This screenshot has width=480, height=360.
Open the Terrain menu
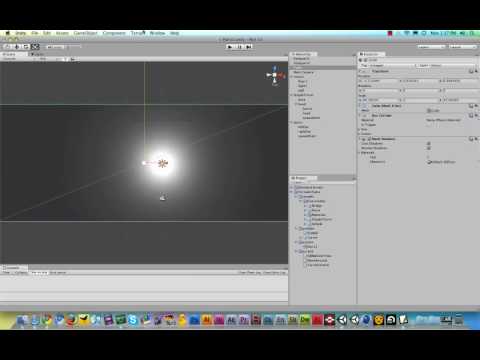(x=137, y=33)
